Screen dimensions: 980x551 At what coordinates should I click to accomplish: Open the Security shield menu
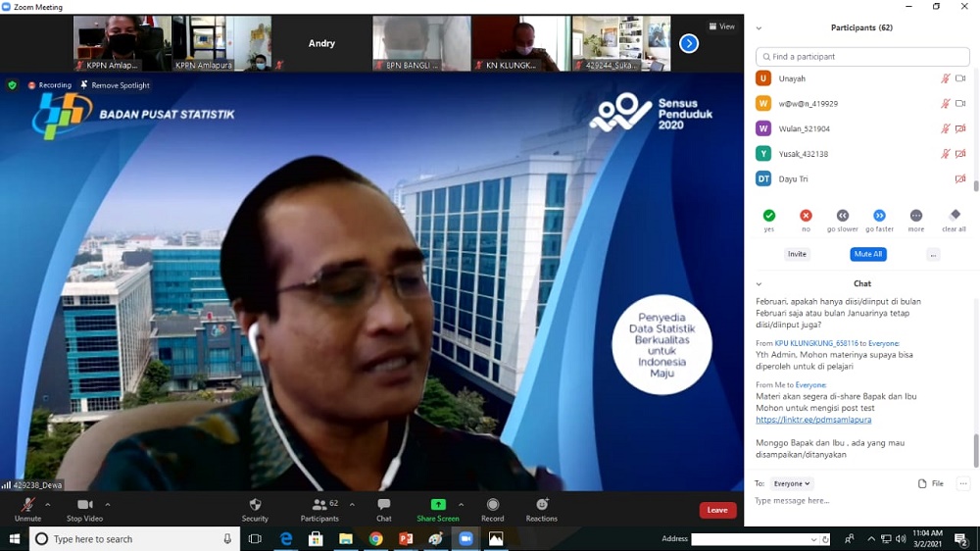(255, 510)
